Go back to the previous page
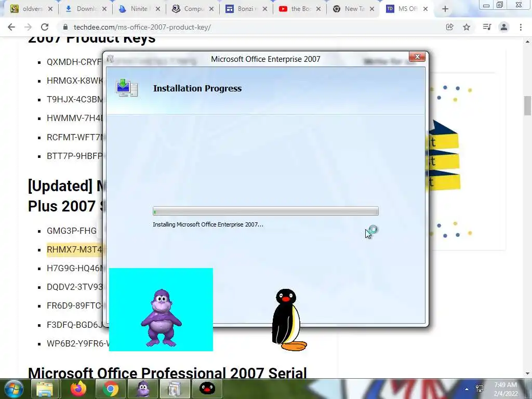532x399 pixels. pos(11,27)
